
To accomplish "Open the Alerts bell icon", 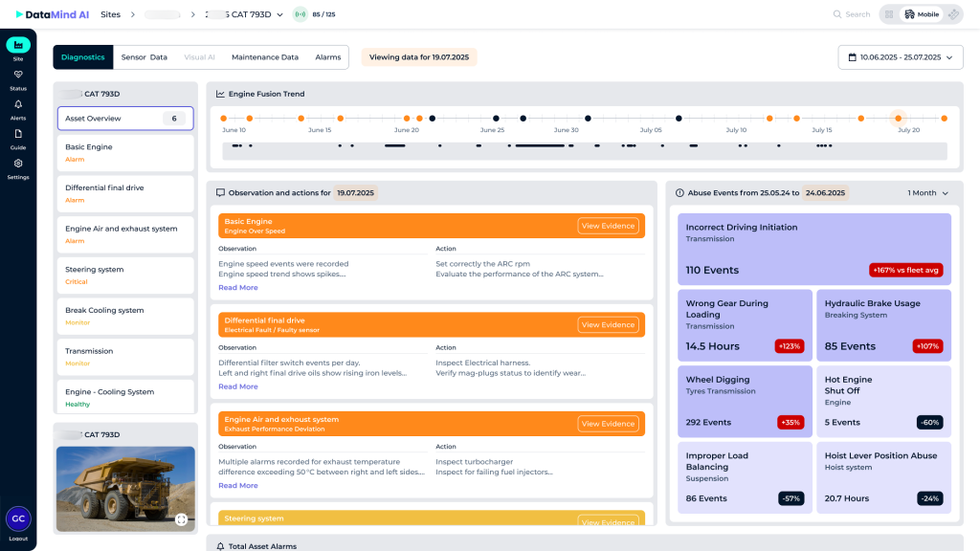I will (18, 105).
